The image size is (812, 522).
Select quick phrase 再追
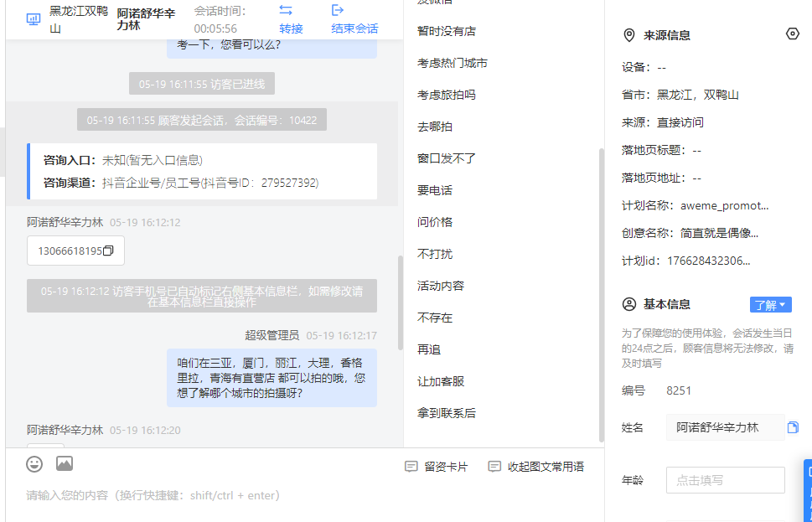429,349
